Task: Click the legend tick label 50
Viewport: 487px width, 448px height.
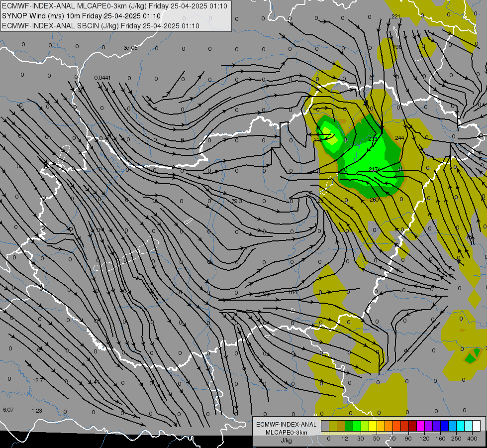Action: coord(377,439)
